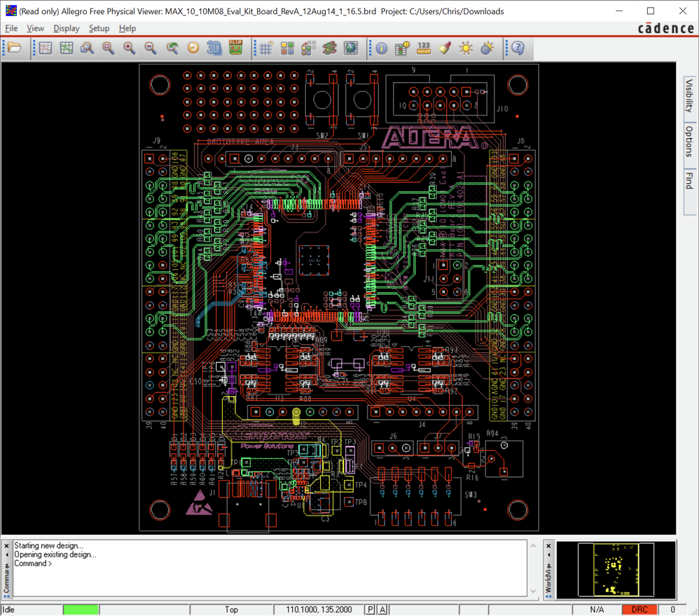Select Zoom Fit tool
This screenshot has width=699, height=616.
coord(109,48)
